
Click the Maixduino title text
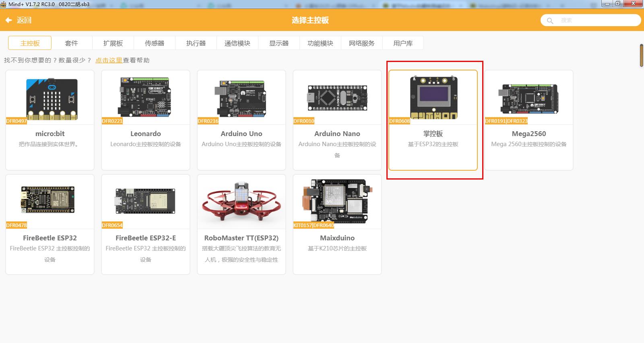coord(337,238)
